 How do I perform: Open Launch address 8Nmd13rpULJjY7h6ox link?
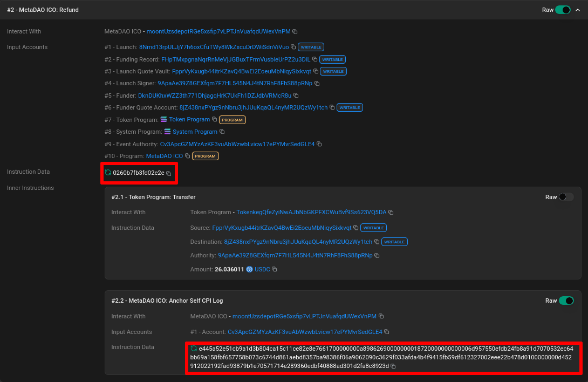tap(214, 47)
